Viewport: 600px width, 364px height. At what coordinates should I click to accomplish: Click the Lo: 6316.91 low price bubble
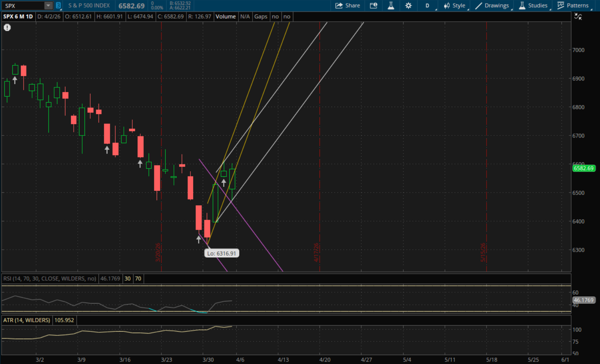(x=222, y=253)
